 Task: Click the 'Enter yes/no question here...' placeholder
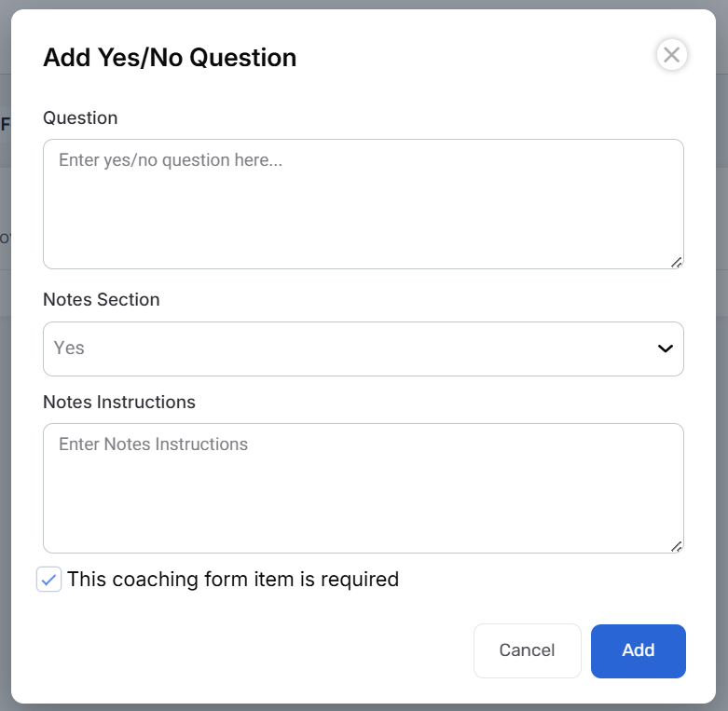pyautogui.click(x=171, y=160)
